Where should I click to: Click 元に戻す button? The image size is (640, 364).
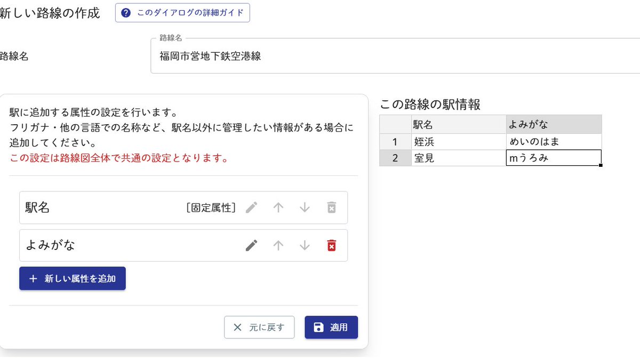[259, 327]
